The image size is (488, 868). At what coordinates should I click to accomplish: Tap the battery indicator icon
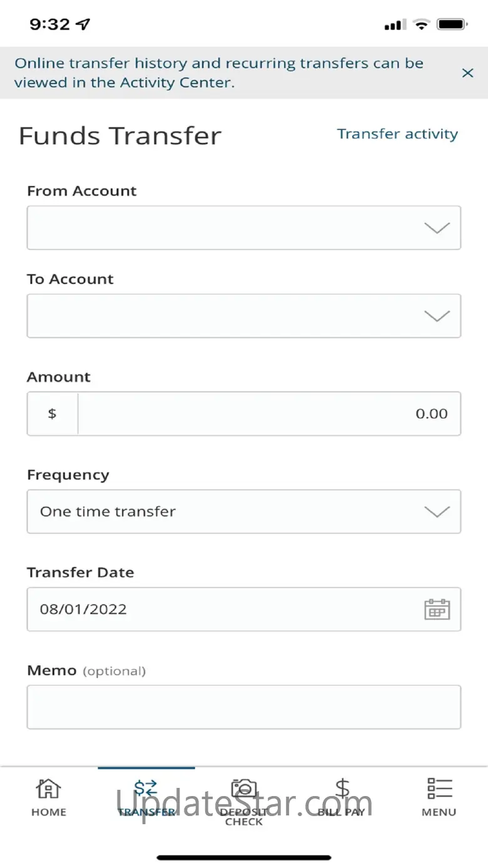(452, 25)
